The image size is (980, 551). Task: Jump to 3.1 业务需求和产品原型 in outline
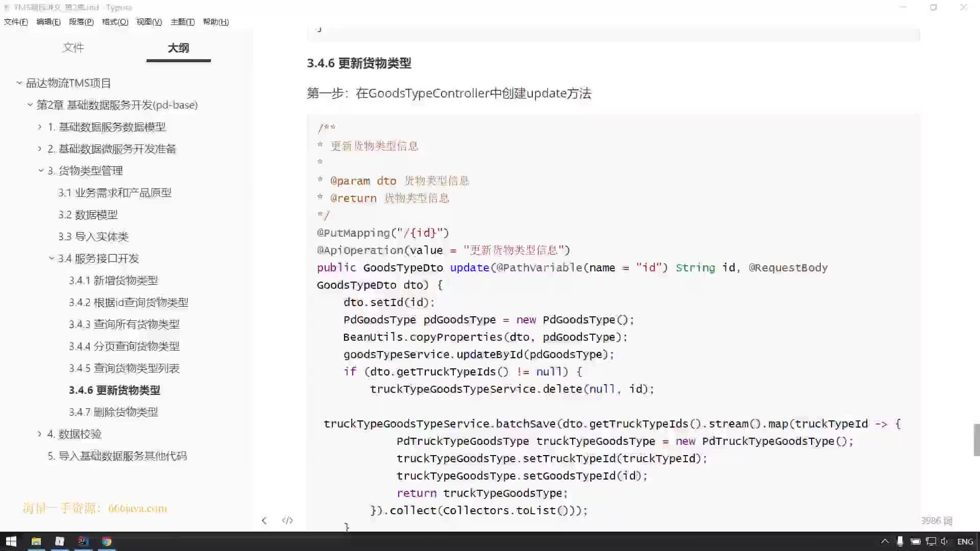coord(114,192)
